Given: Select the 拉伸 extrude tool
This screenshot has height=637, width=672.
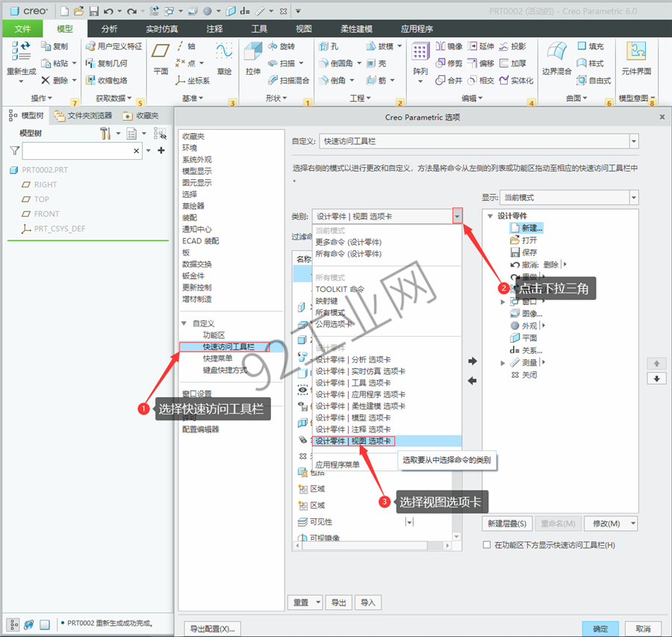Looking at the screenshot, I should point(253,58).
